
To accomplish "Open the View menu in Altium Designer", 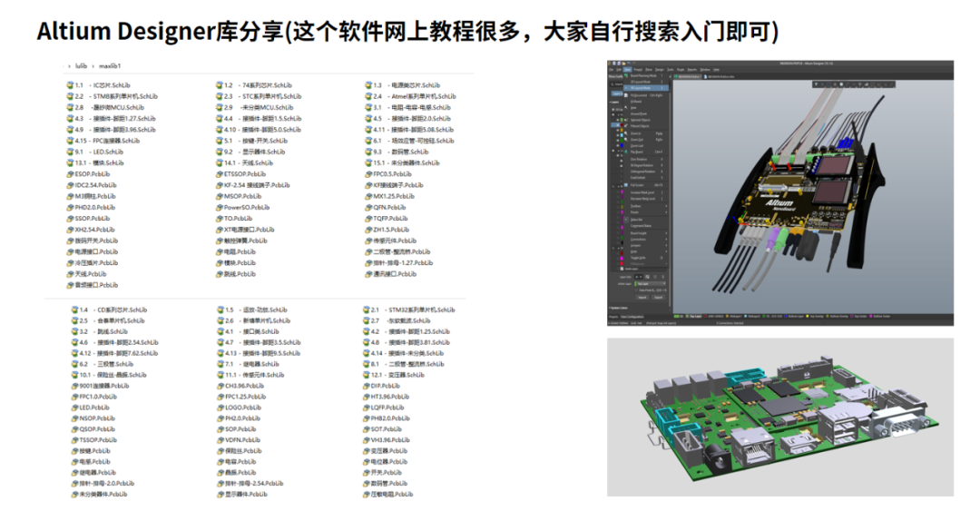I will pyautogui.click(x=626, y=69).
